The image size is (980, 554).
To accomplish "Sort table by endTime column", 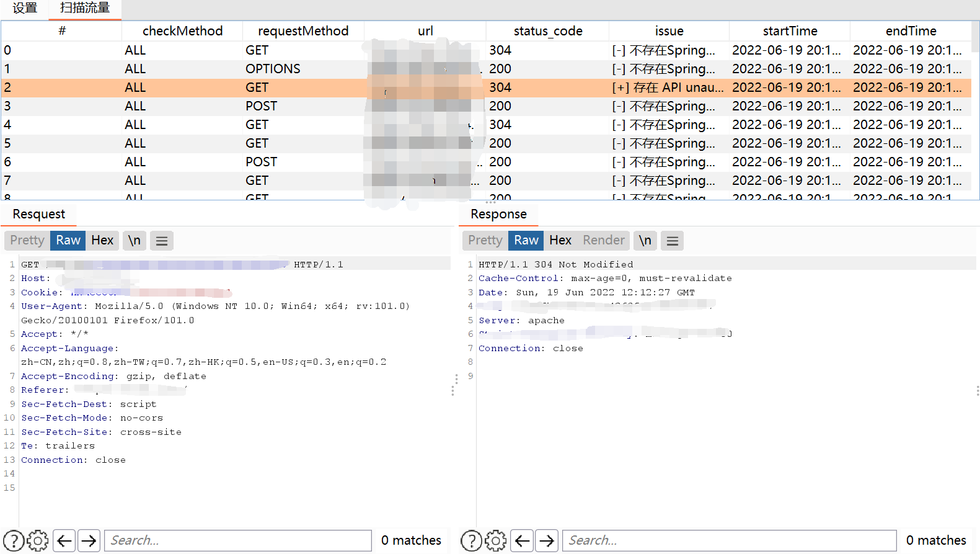I will coord(911,31).
